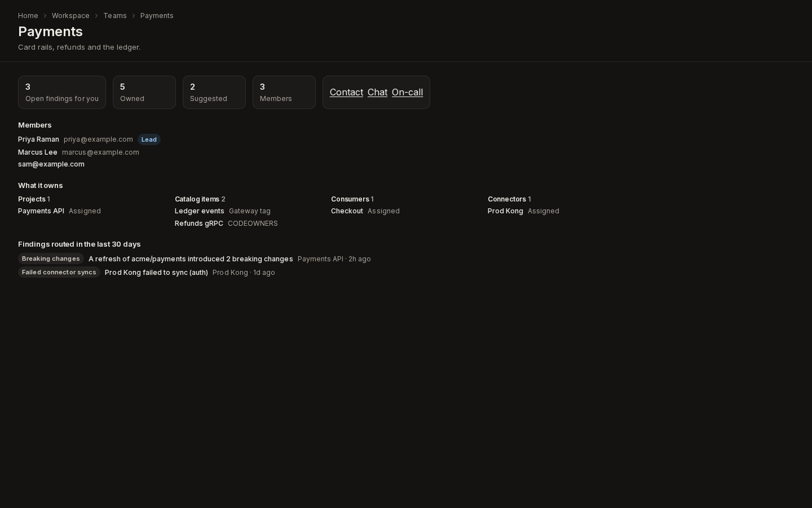Click 'Prod Kong · 1d ago' metadata
The image size is (812, 508).
tap(244, 273)
